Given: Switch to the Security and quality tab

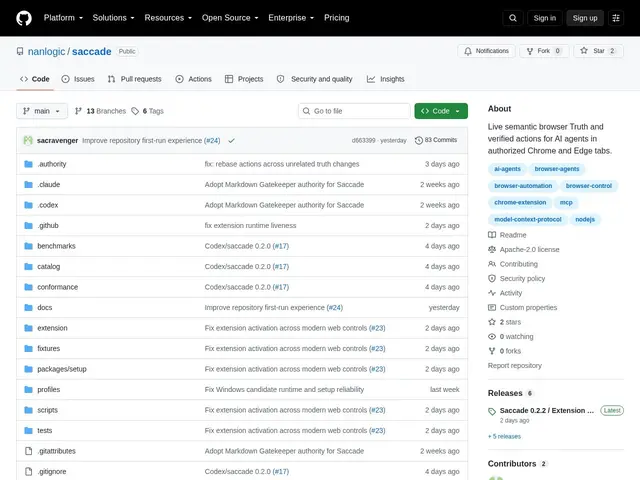Looking at the screenshot, I should tap(314, 79).
